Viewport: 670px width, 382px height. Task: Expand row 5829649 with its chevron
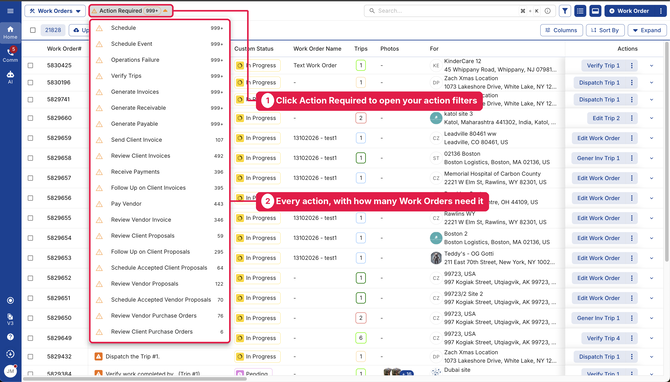point(652,338)
